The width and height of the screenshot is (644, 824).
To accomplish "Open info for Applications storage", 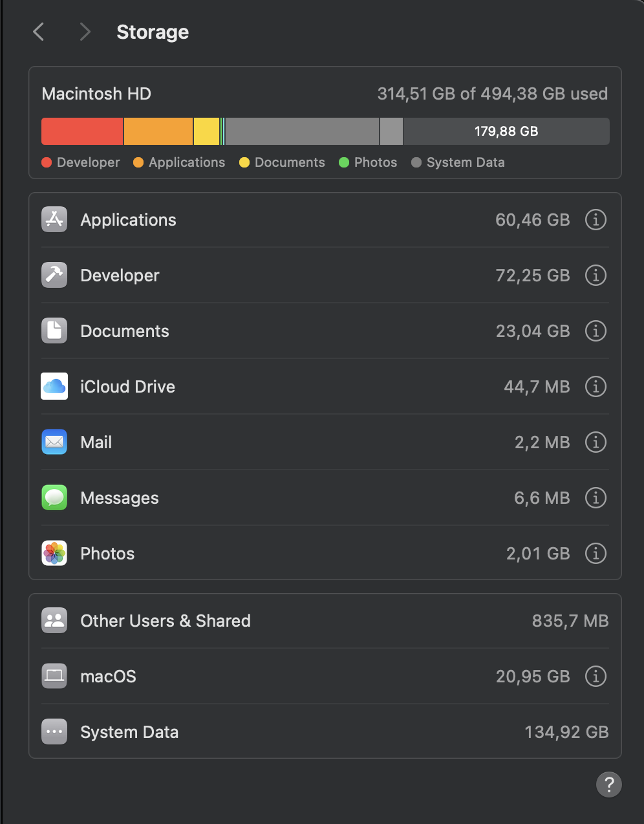I will click(x=596, y=220).
